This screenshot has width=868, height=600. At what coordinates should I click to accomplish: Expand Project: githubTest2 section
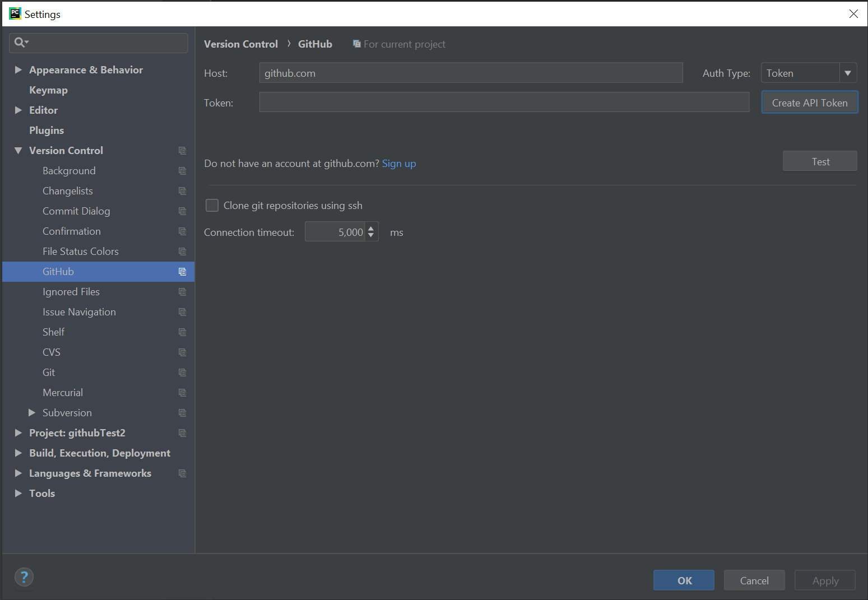pos(18,433)
